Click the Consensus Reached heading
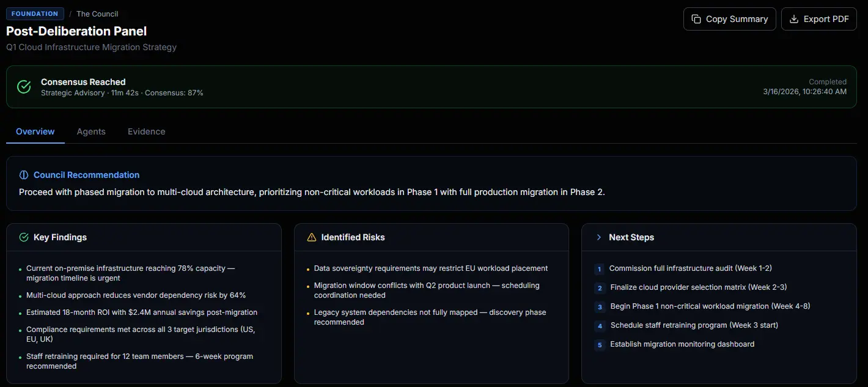The height and width of the screenshot is (387, 868). [83, 82]
